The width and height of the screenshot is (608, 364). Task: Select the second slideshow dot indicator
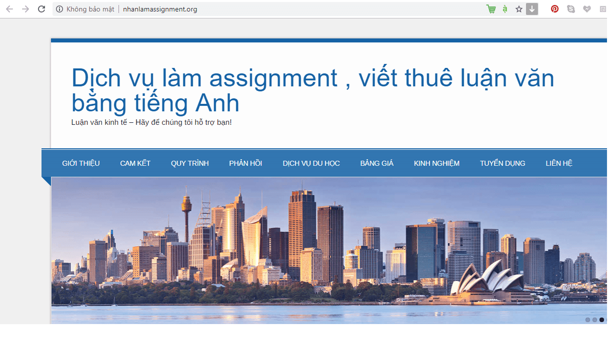coord(594,320)
